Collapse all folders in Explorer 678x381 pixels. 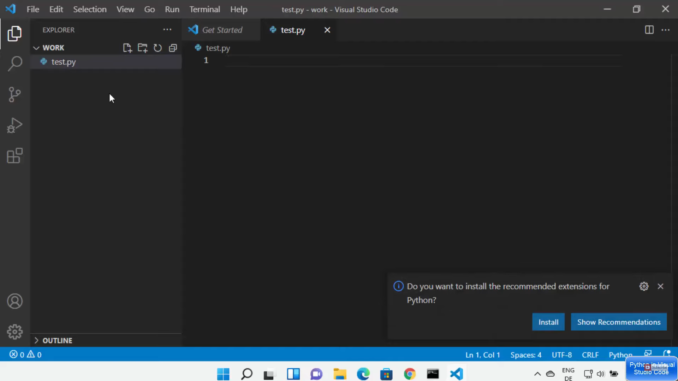pos(173,48)
